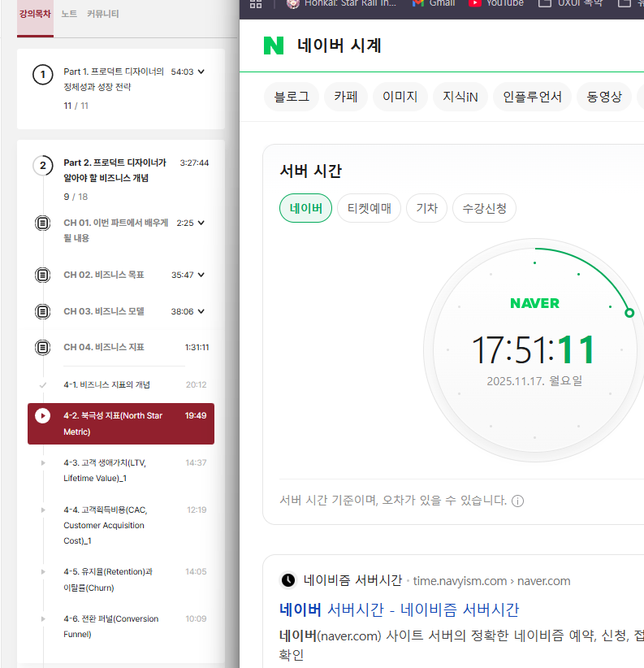644x668 pixels.
Task: Click the Part 1 circled number icon
Action: pyautogui.click(x=42, y=75)
